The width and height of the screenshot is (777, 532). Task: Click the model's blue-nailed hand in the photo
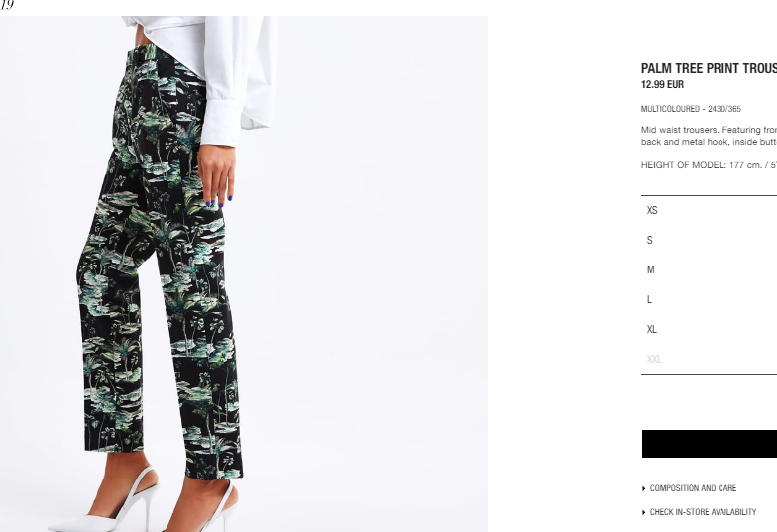216,175
